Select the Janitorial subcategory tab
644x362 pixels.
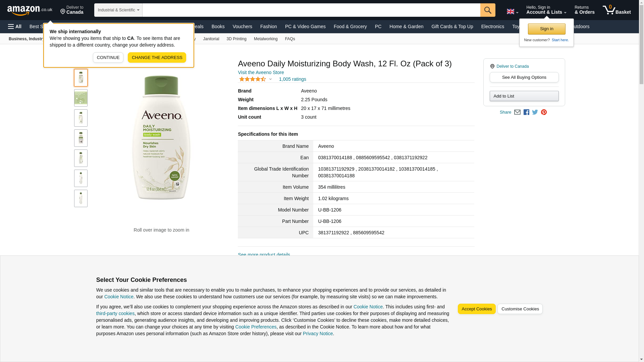(x=211, y=39)
